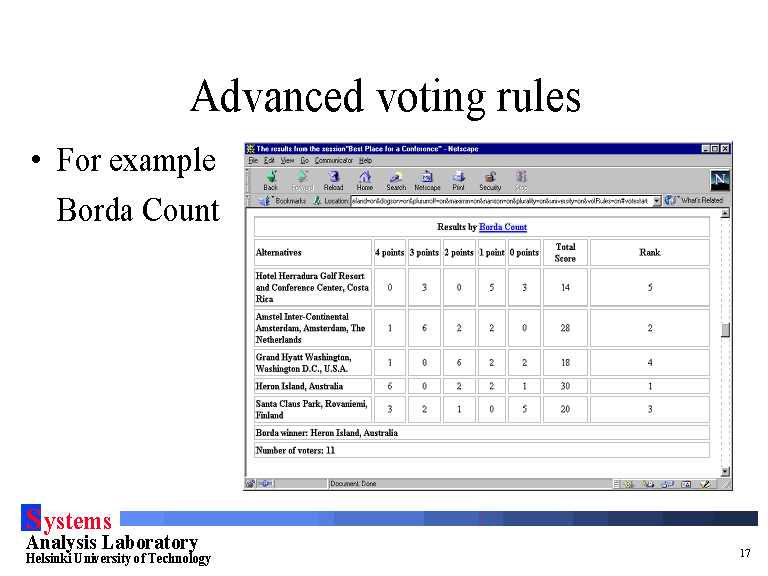Click the Stop loading icon
Image resolution: width=768 pixels, height=576 pixels.
(521, 179)
